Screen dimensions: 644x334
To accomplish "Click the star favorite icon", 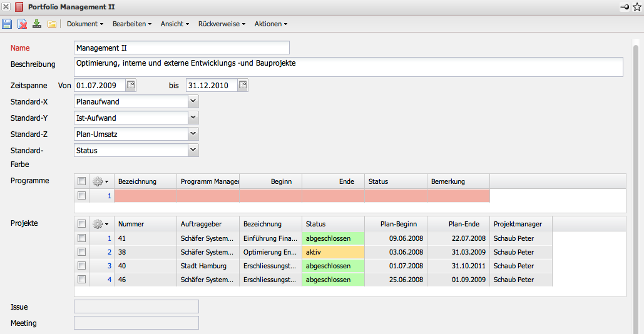I will click(x=636, y=7).
